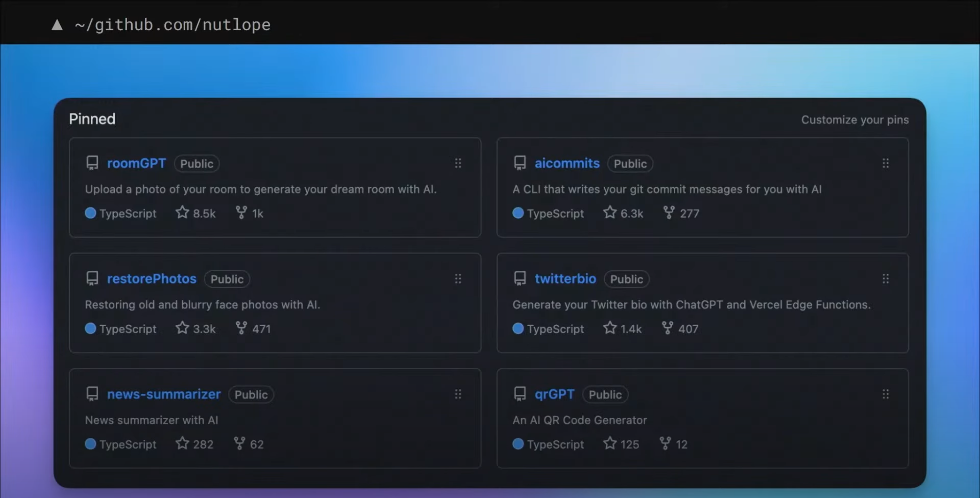Open the twitterbio repository link
This screenshot has width=980, height=498.
(565, 279)
